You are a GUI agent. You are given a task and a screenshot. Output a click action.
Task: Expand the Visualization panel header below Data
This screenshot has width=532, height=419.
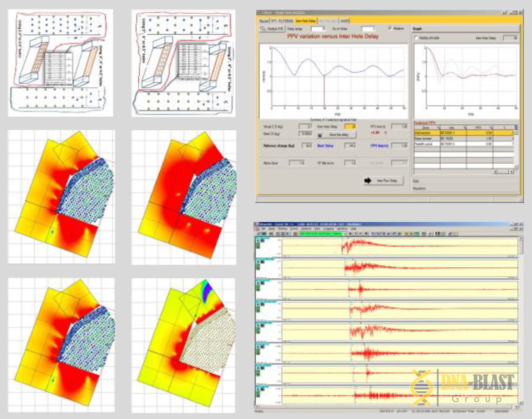466,188
